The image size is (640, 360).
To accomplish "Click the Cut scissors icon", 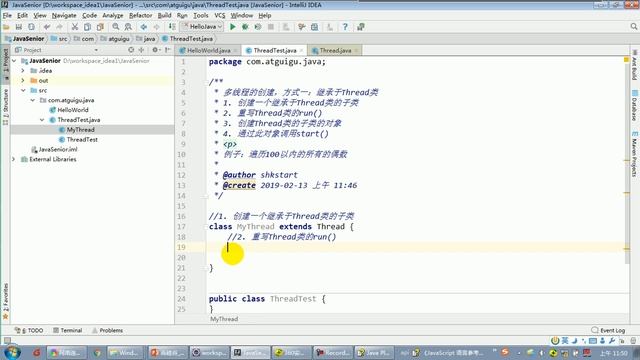I will [75, 27].
